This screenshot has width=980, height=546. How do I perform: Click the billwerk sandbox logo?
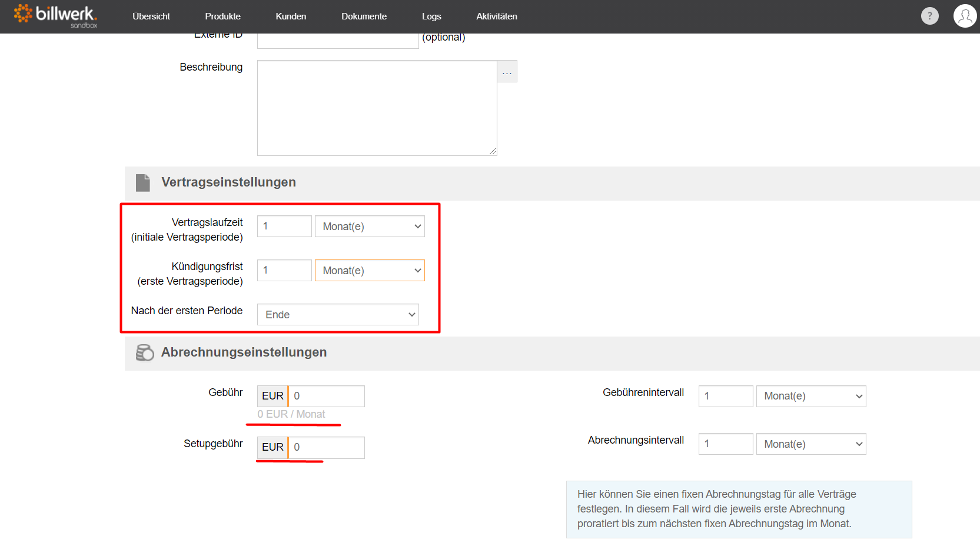point(55,16)
